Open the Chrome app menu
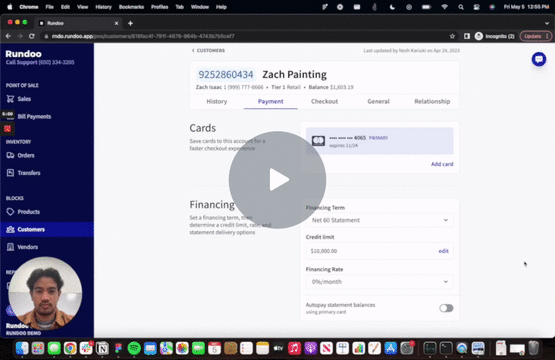555x360 pixels. coord(29,7)
